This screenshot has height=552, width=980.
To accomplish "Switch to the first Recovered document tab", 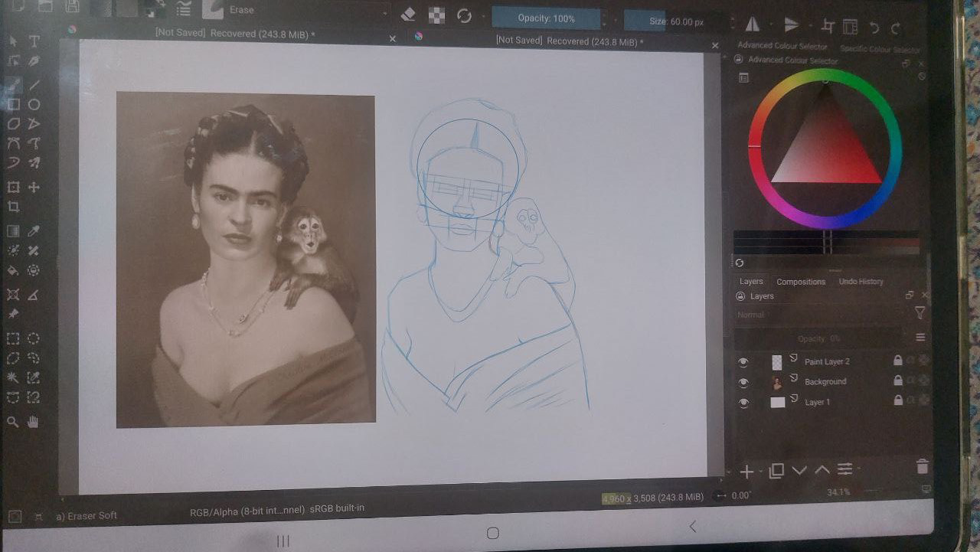I will click(235, 34).
